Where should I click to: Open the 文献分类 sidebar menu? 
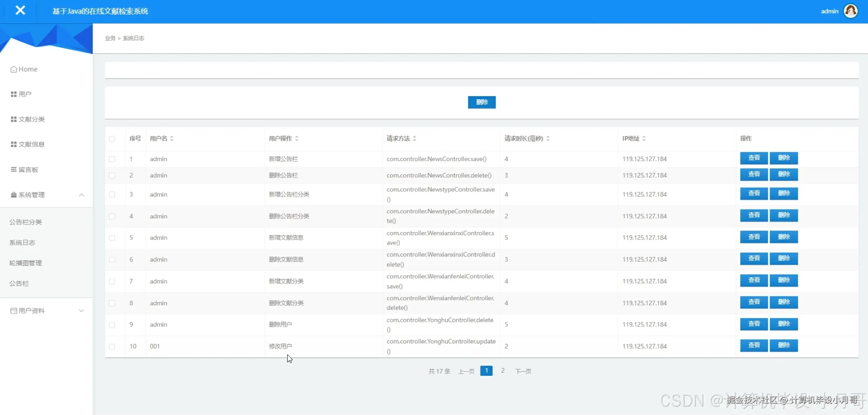28,119
